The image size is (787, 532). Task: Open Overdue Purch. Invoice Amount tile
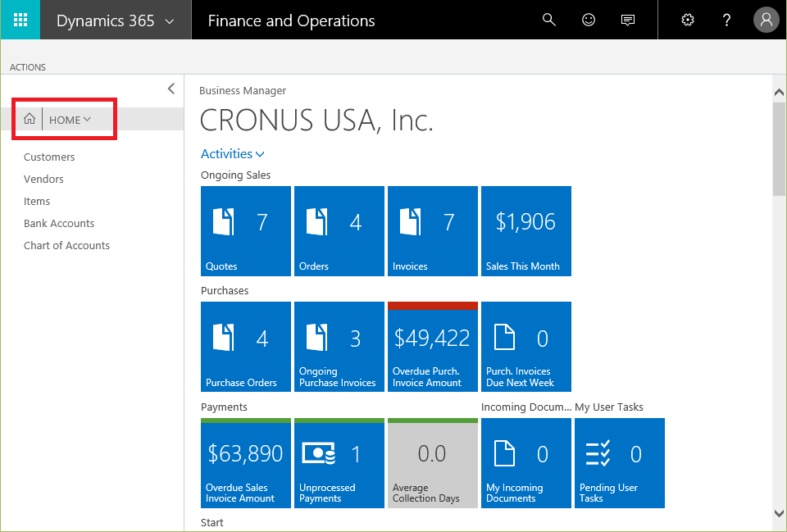433,346
